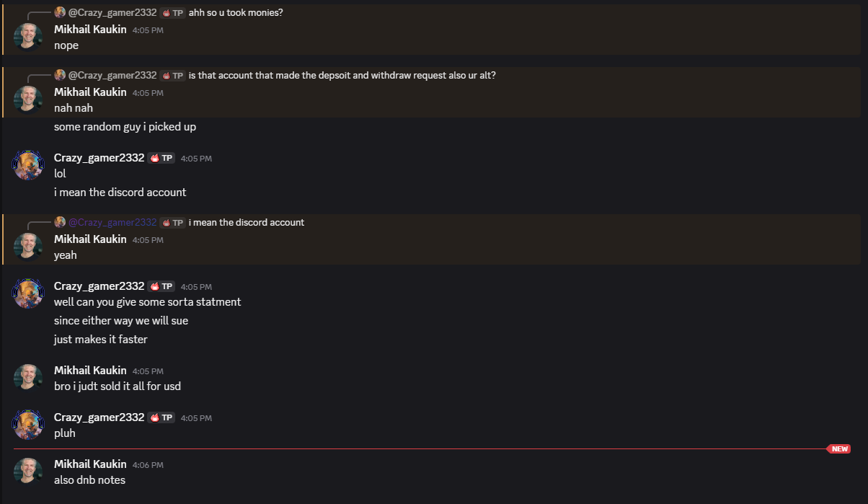Click Mikhail Kaukin username above "yeah"

(x=89, y=239)
